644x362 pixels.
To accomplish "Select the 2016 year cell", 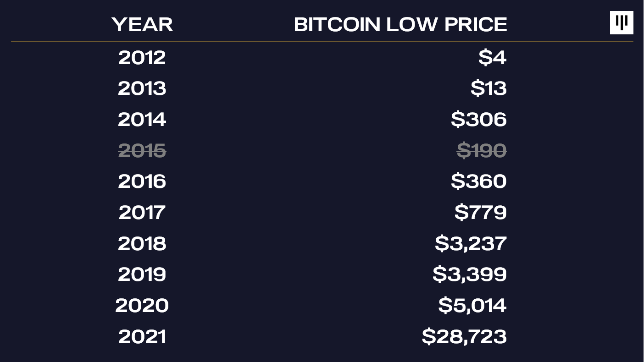I will [142, 181].
